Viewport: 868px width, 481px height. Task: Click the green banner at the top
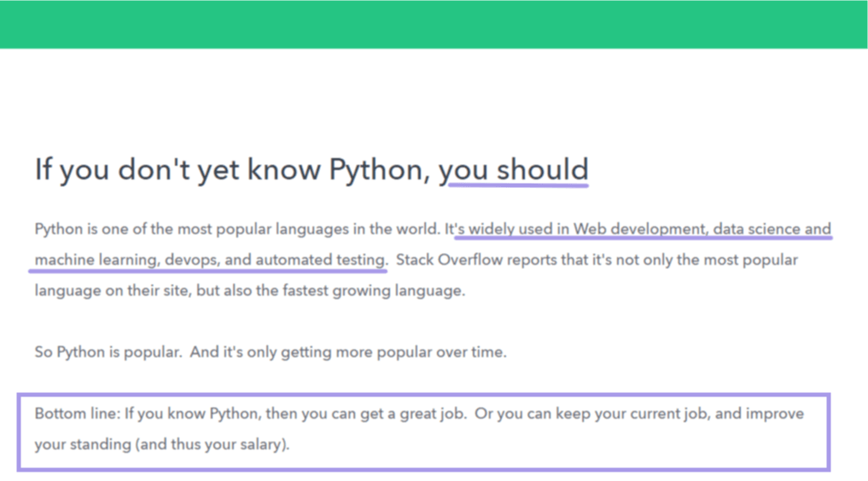click(x=434, y=24)
